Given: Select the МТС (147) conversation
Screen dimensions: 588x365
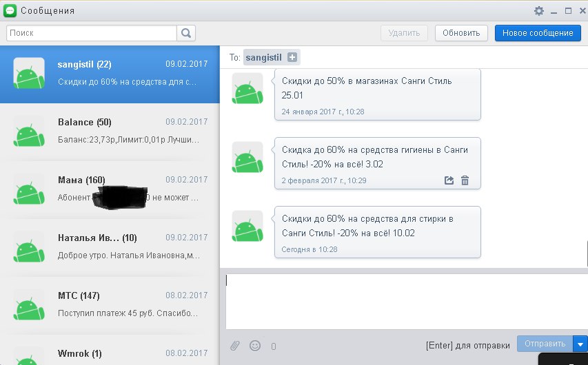Looking at the screenshot, I should click(110, 305).
